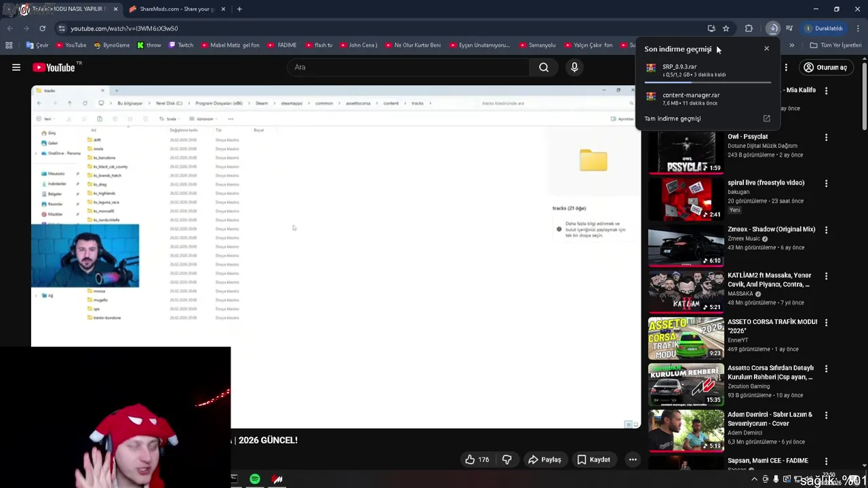Expand the 'Tüm Yer İşaretleri' bookmarks folder
Image resolution: width=868 pixels, height=488 pixels.
[835, 45]
